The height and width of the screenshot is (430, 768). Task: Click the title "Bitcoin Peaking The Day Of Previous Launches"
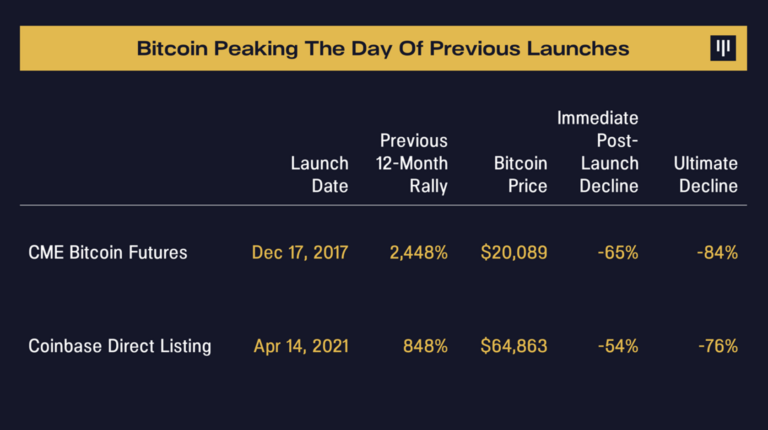[x=383, y=48]
